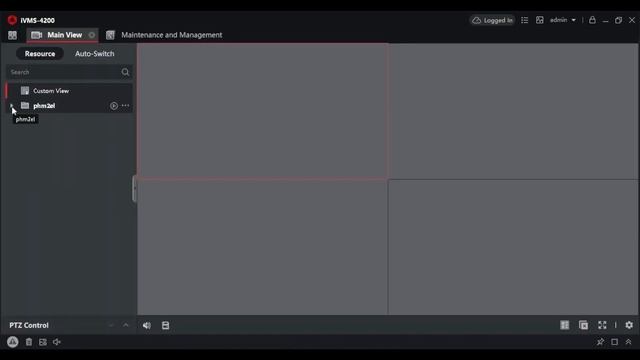
Task: Pin the alarm panel
Action: (x=600, y=342)
